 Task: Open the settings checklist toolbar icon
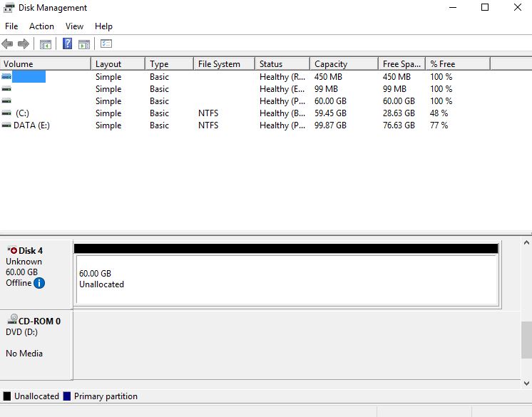click(x=106, y=43)
